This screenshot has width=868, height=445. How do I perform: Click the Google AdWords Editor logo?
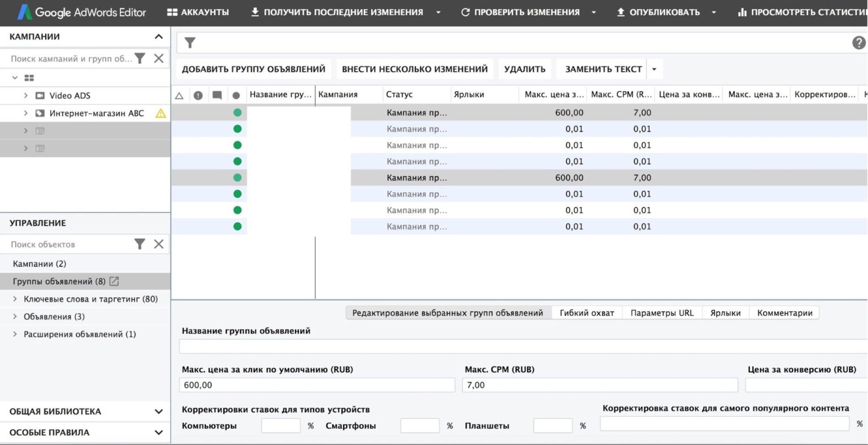click(79, 12)
